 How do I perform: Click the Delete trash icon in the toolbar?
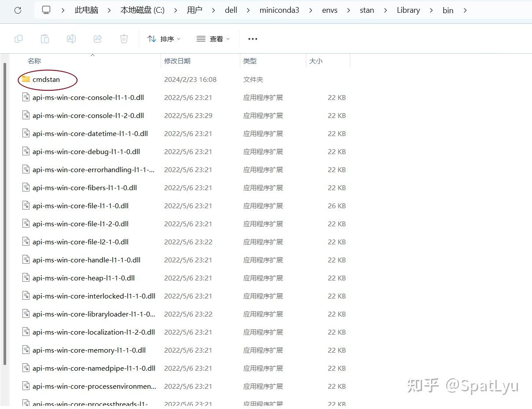tap(124, 39)
